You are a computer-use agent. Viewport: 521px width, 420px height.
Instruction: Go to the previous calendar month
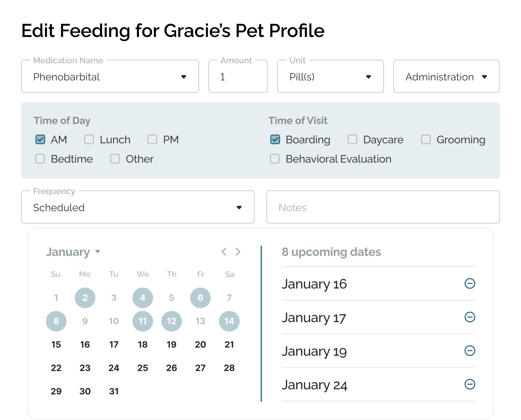click(224, 252)
